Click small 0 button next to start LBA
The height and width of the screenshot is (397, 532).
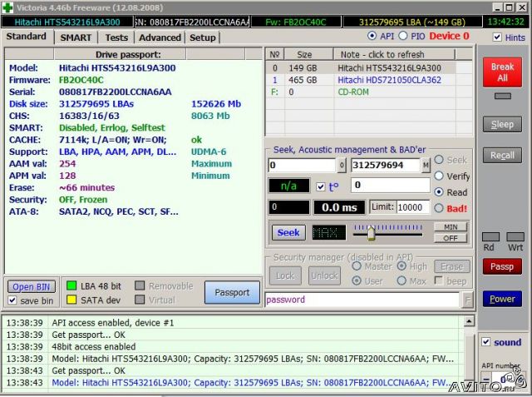342,166
